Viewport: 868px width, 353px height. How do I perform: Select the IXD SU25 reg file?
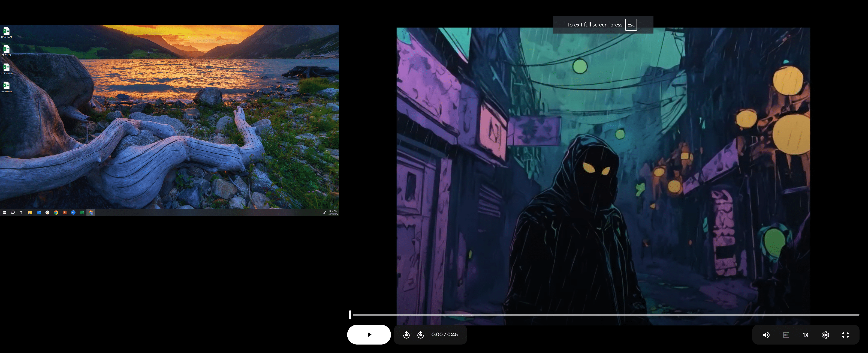click(6, 86)
